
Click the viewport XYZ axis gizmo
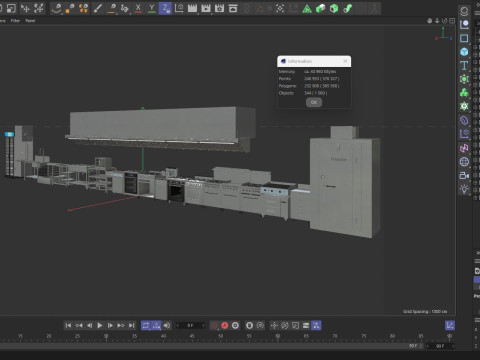click(443, 35)
